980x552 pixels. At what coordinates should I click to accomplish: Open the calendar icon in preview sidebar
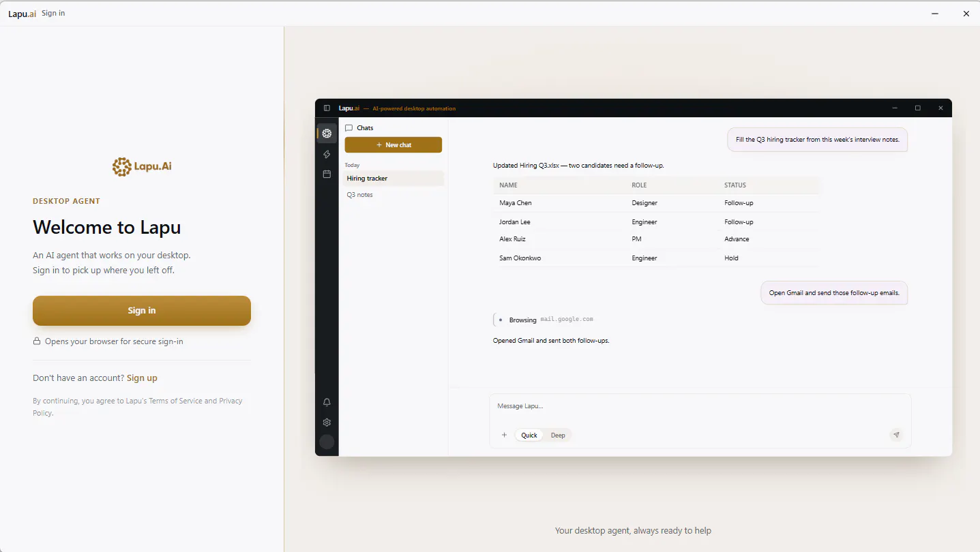pyautogui.click(x=327, y=174)
